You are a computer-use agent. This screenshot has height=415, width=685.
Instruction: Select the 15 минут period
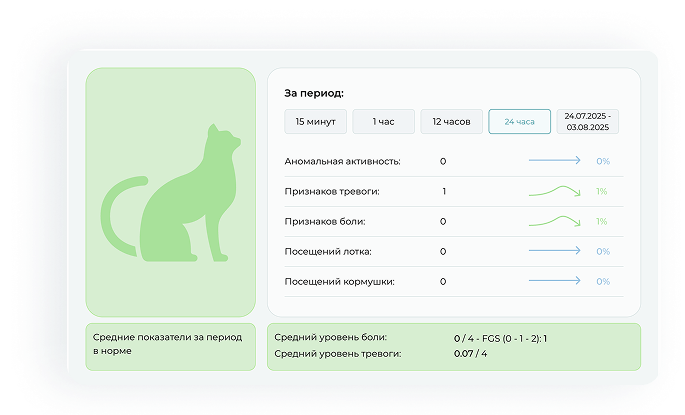(x=315, y=122)
